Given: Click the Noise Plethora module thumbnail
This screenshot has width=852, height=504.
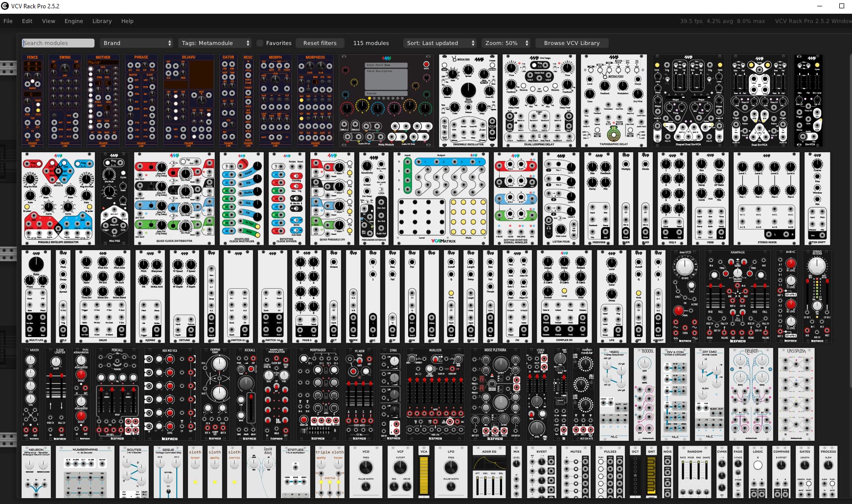Looking at the screenshot, I should (x=495, y=394).
